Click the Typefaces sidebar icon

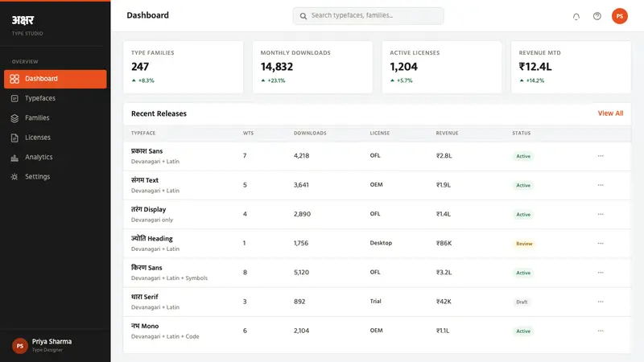(x=14, y=98)
